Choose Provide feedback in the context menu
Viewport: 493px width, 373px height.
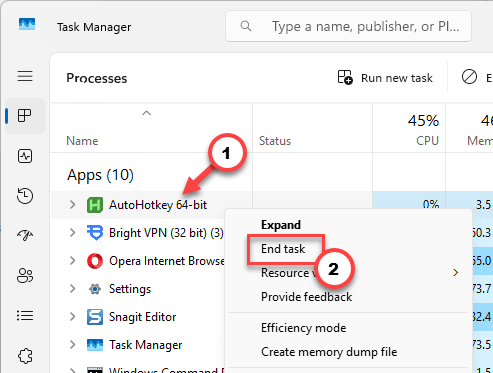pos(306,297)
